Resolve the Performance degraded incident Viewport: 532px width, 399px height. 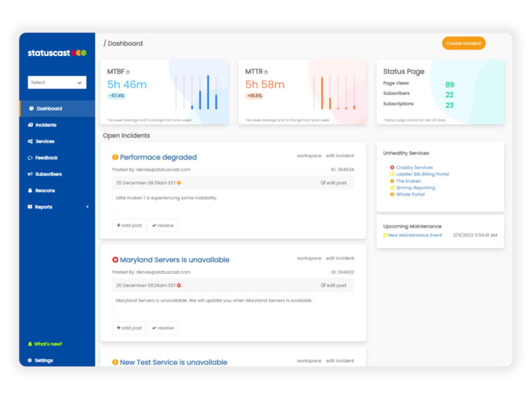162,225
